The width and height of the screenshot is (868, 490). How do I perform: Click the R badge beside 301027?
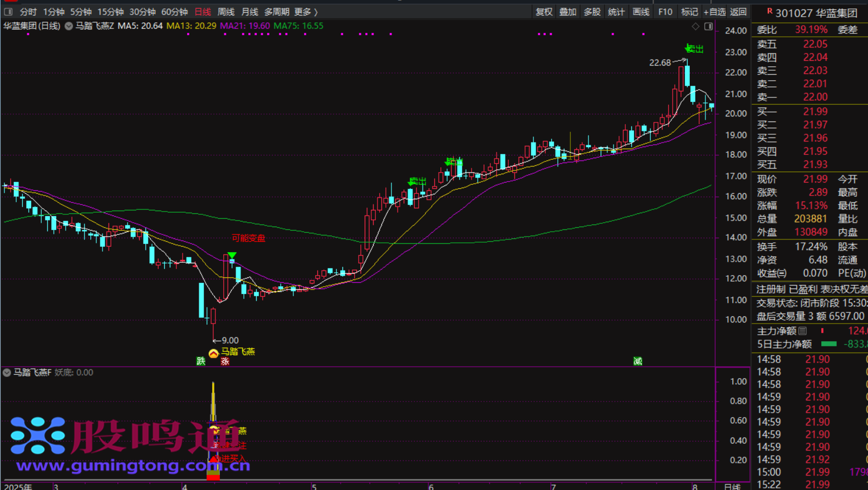(x=769, y=12)
